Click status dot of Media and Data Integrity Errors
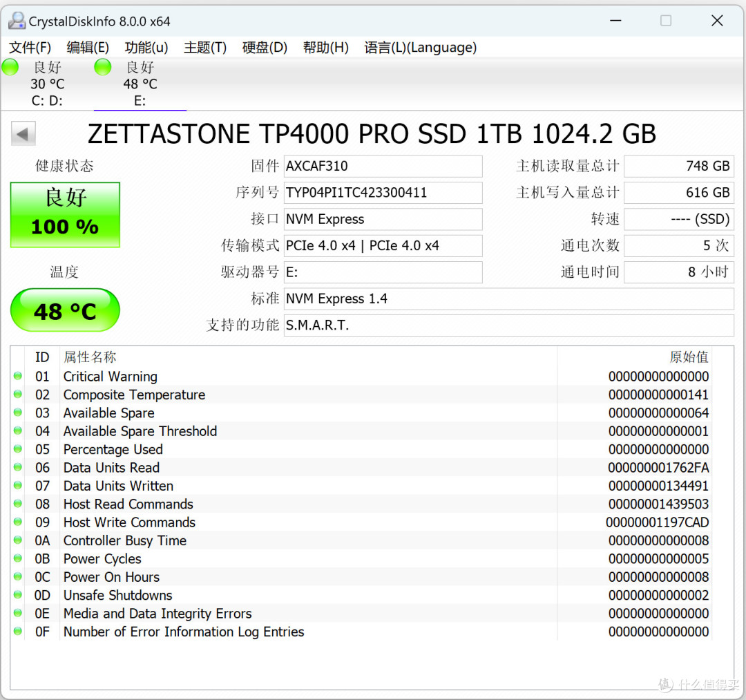Image resolution: width=746 pixels, height=700 pixels. pos(18,613)
